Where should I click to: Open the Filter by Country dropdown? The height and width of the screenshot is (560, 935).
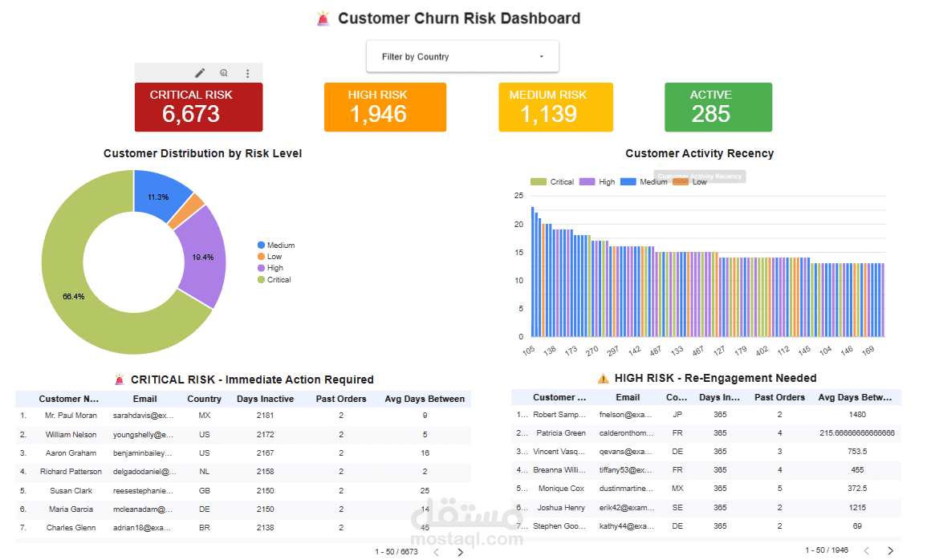(x=462, y=56)
